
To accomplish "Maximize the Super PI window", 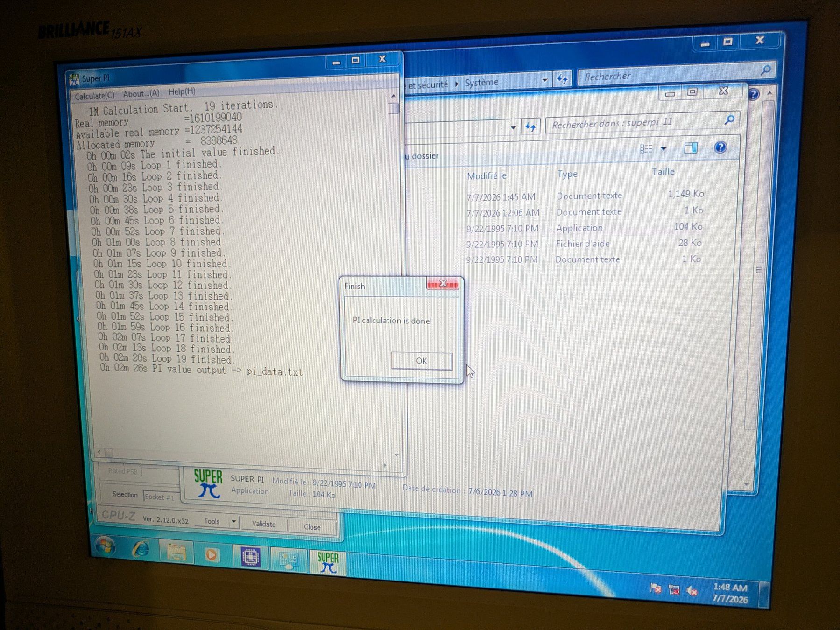I will click(x=355, y=60).
